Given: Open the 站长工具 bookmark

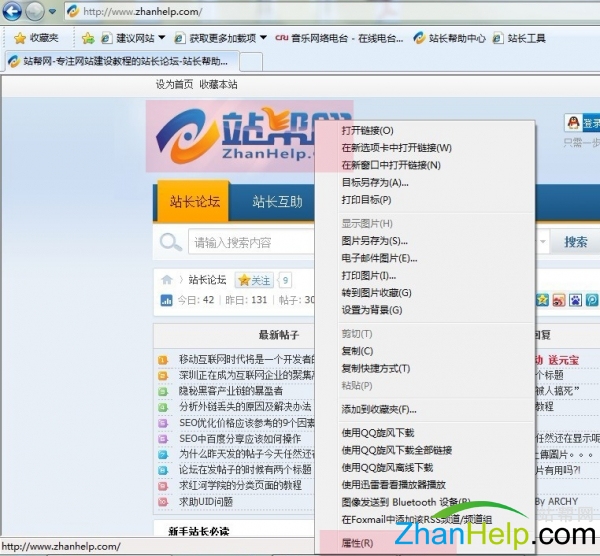Looking at the screenshot, I should tap(519, 38).
